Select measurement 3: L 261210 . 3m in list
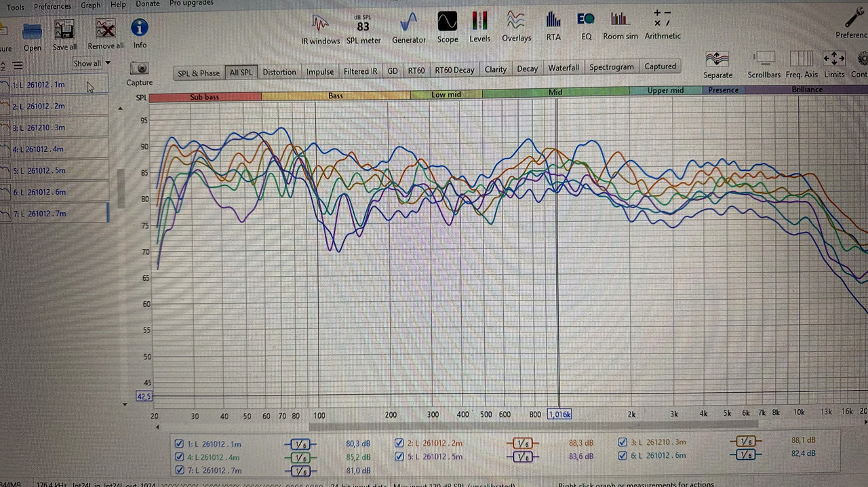Viewport: 868px width, 487px height. (x=54, y=128)
